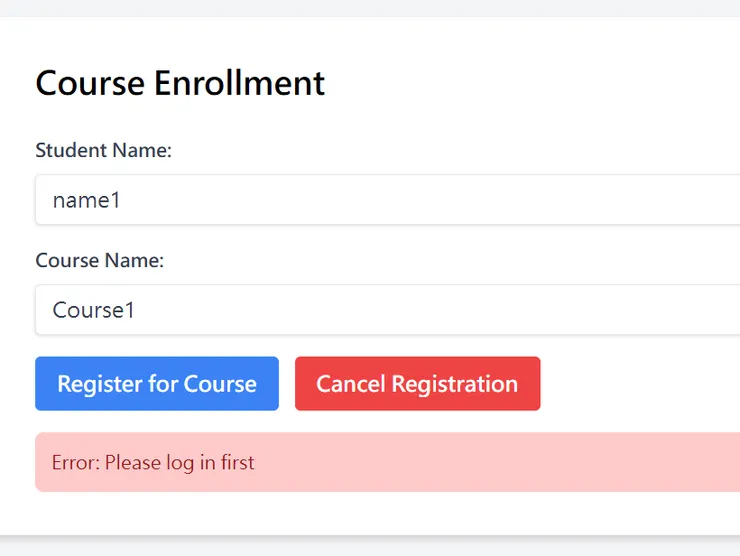Click the word 'Course' on blue button
The width and height of the screenshot is (740, 556).
(223, 384)
